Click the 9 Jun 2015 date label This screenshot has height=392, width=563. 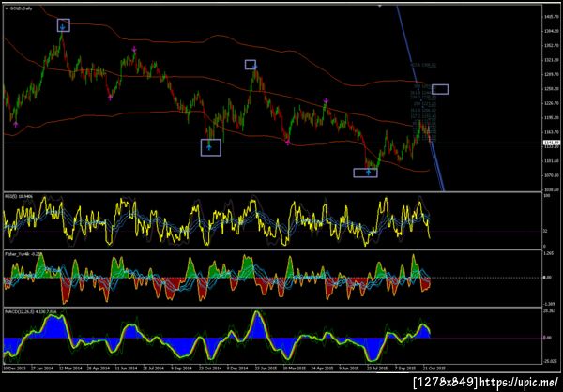point(350,369)
